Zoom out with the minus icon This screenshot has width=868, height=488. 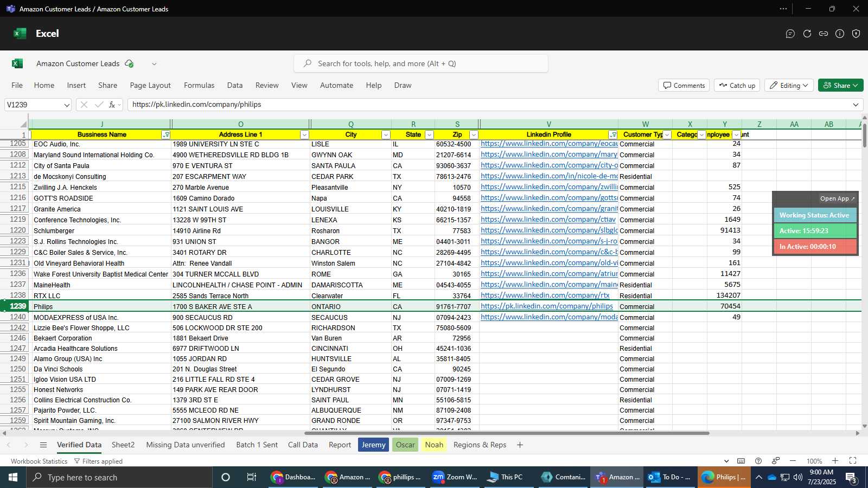[x=793, y=461]
